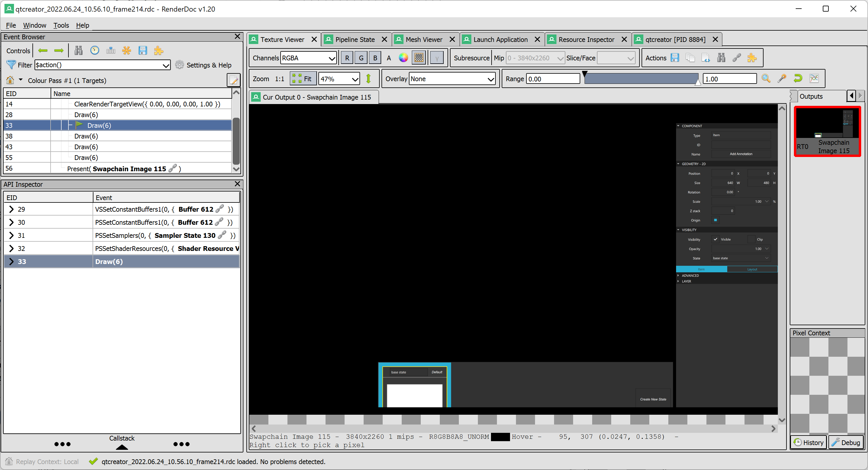Open the Tools menu
This screenshot has height=470, width=868.
[x=61, y=25]
